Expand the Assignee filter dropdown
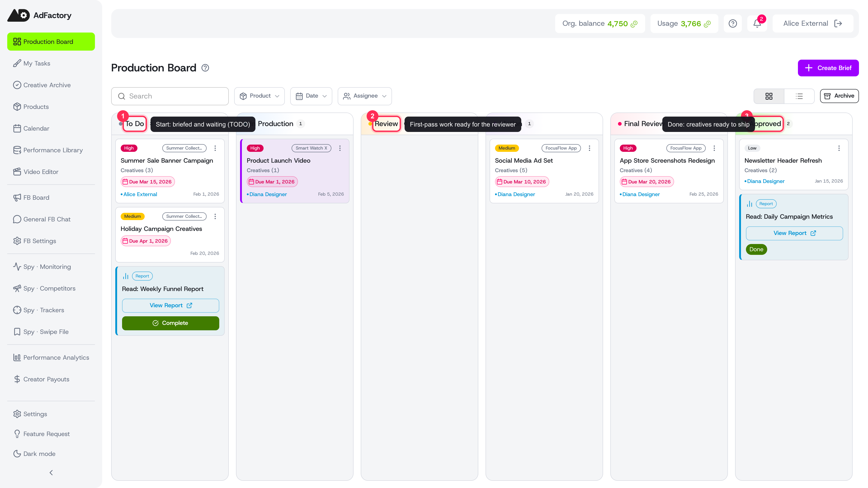868x488 pixels. [365, 96]
